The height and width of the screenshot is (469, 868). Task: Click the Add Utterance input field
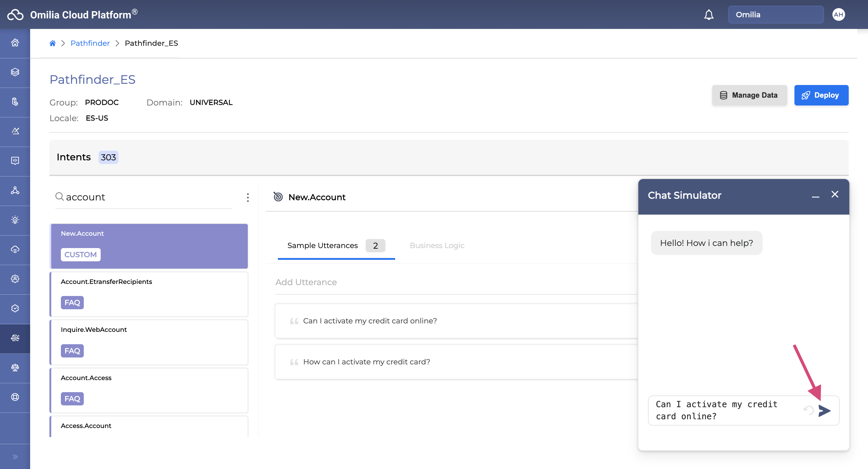pyautogui.click(x=455, y=282)
